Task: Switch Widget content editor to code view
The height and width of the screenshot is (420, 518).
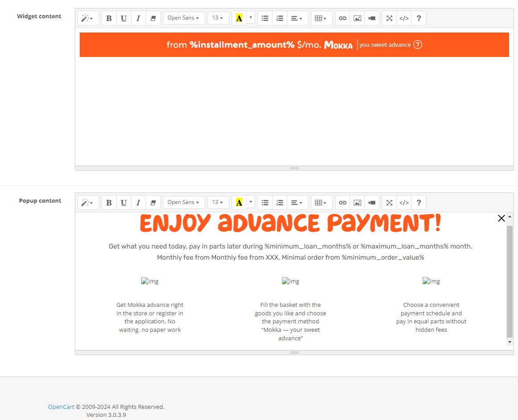Action: coord(404,18)
